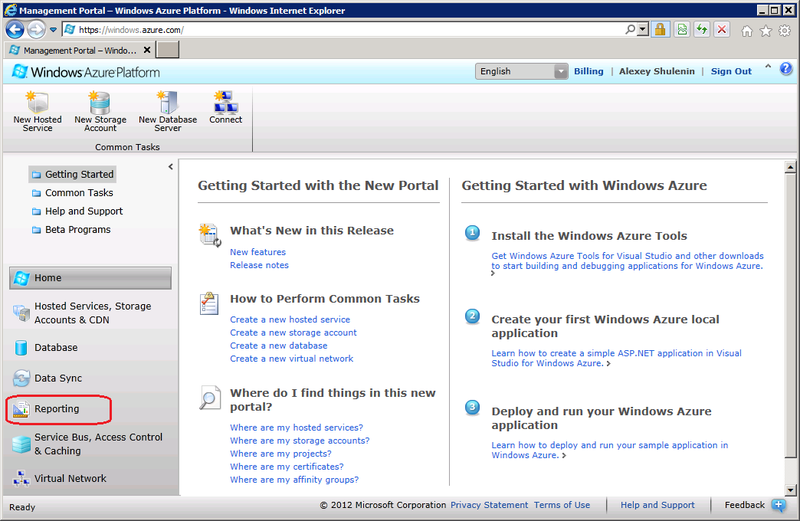This screenshot has height=521, width=800.
Task: Click the compatibility view icon
Action: pyautogui.click(x=682, y=30)
